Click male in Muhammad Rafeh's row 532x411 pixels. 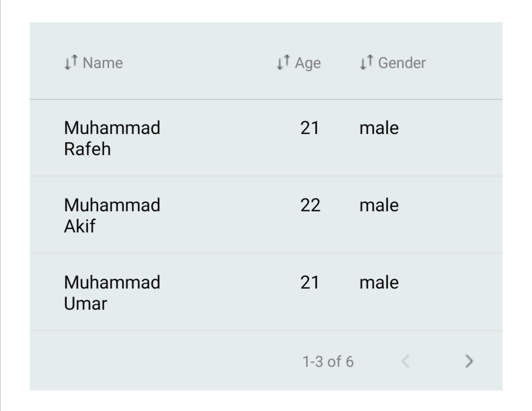click(379, 128)
